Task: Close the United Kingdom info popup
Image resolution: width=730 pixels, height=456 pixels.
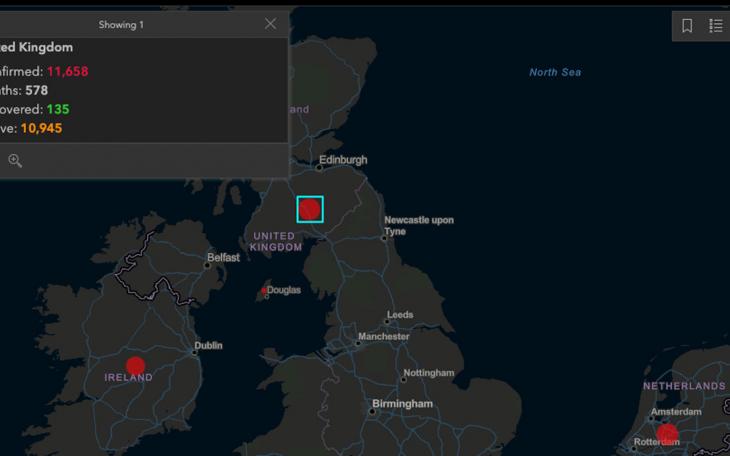Action: (270, 24)
